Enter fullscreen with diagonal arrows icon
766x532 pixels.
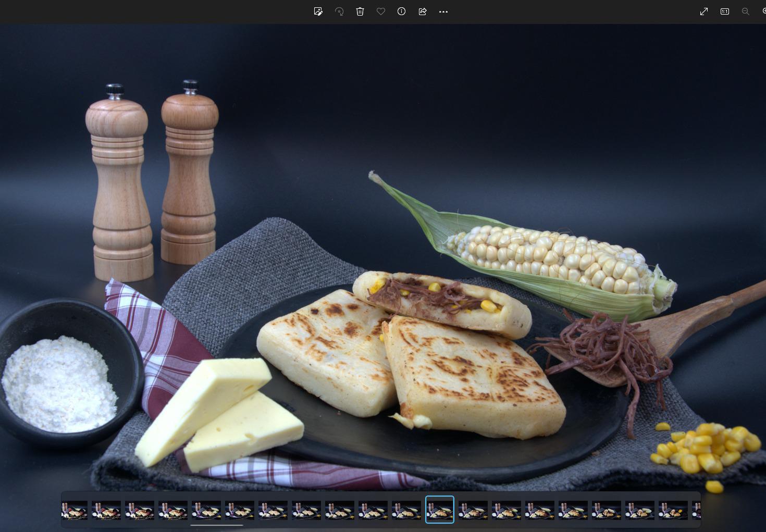[x=704, y=11]
